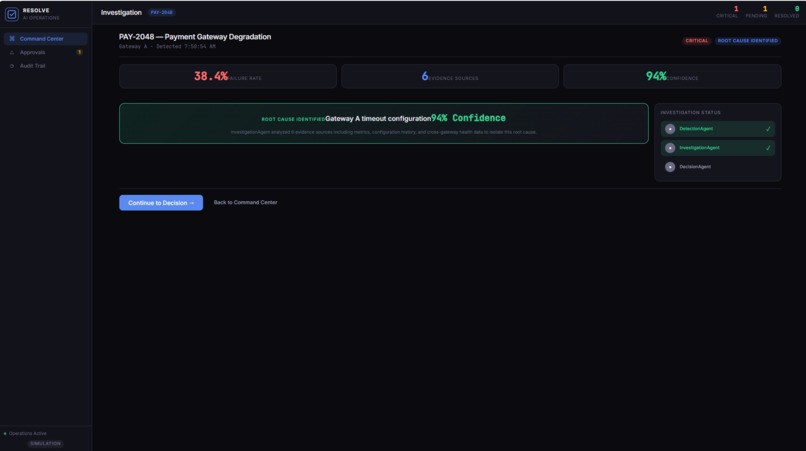This screenshot has width=806, height=451.
Task: Open the Audit Trail sidebar item
Action: pyautogui.click(x=45, y=66)
